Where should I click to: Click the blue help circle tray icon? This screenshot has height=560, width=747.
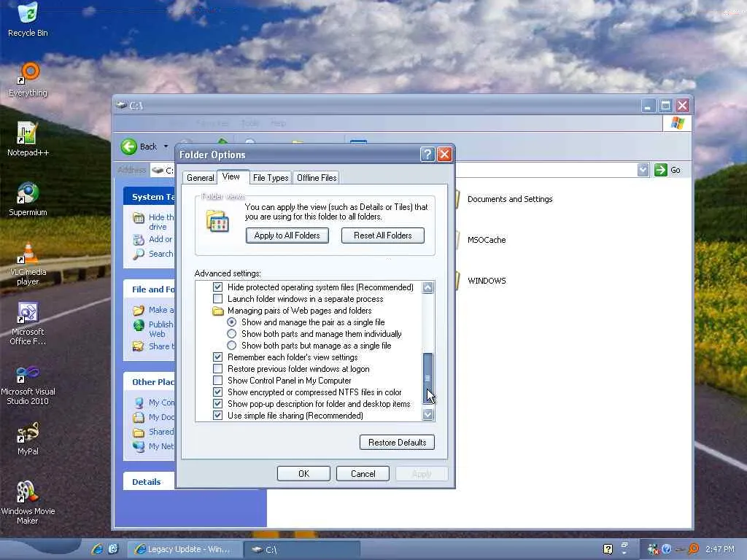pos(667,549)
